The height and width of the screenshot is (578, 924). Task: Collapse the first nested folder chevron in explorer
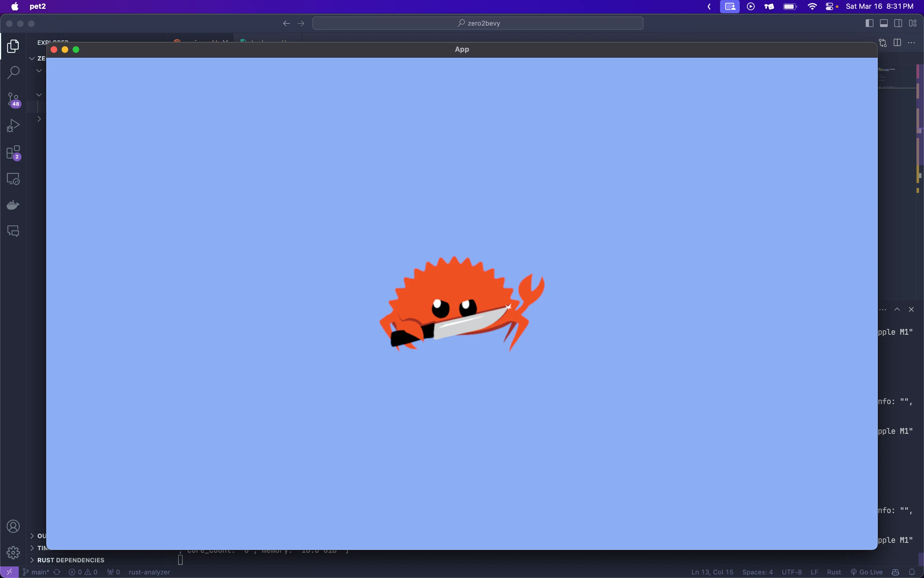pyautogui.click(x=39, y=71)
